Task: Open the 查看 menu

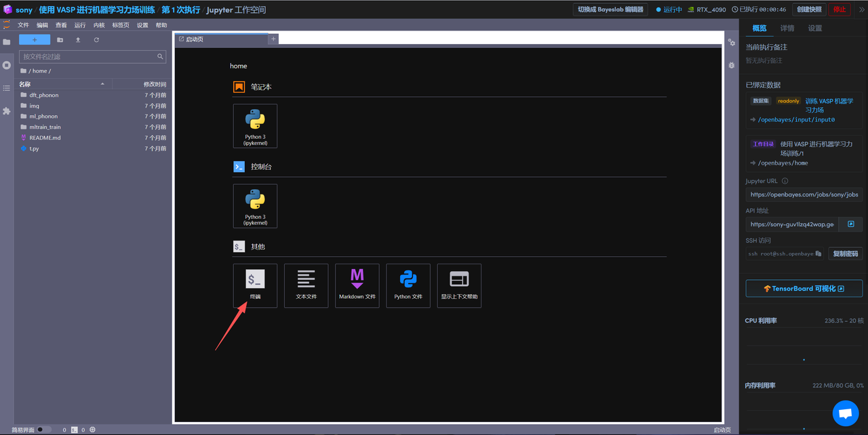Action: (61, 25)
